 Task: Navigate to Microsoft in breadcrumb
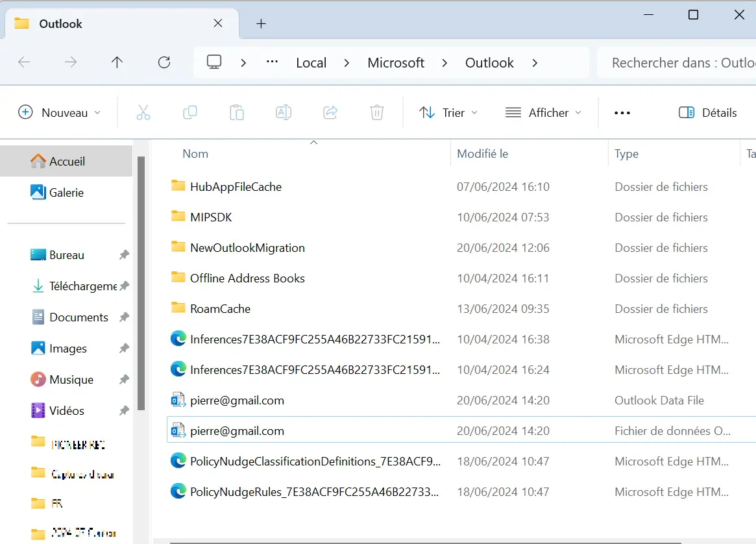point(396,63)
